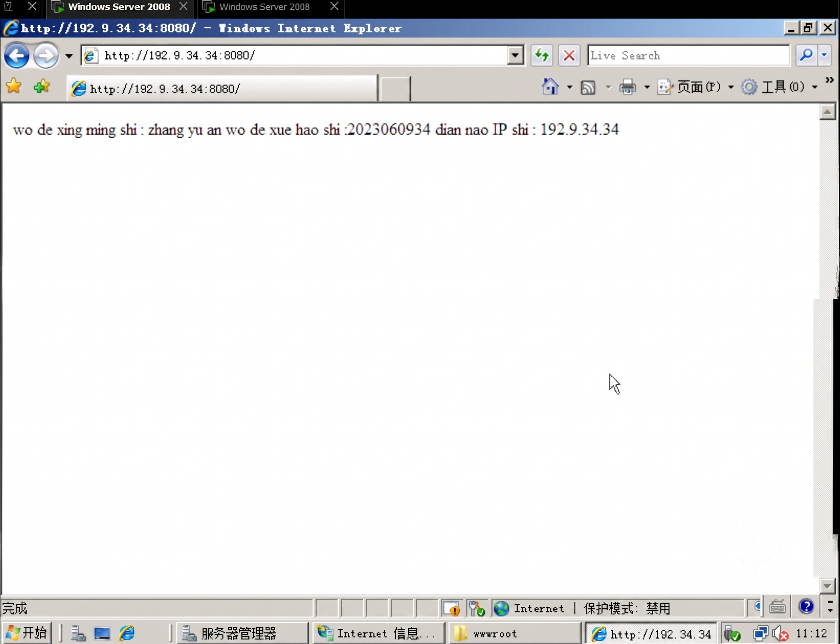
Task: Expand the Home button dropdown arrow
Action: point(570,87)
